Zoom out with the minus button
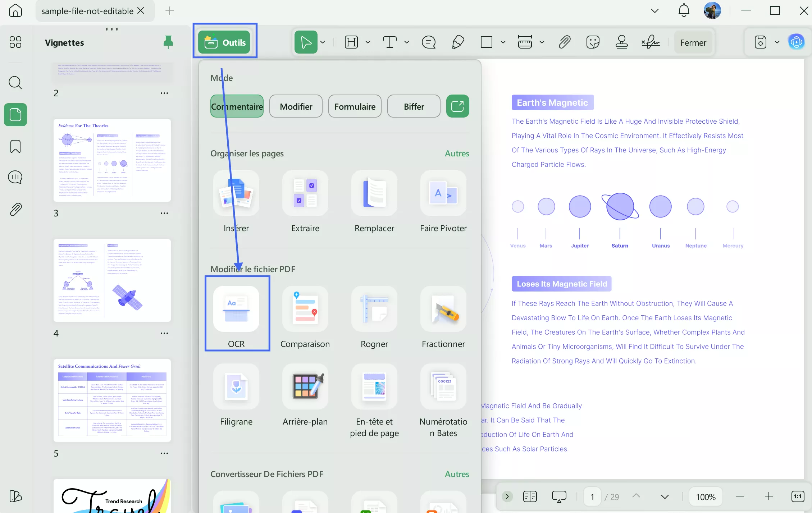Image resolution: width=812 pixels, height=513 pixels. pyautogui.click(x=740, y=496)
